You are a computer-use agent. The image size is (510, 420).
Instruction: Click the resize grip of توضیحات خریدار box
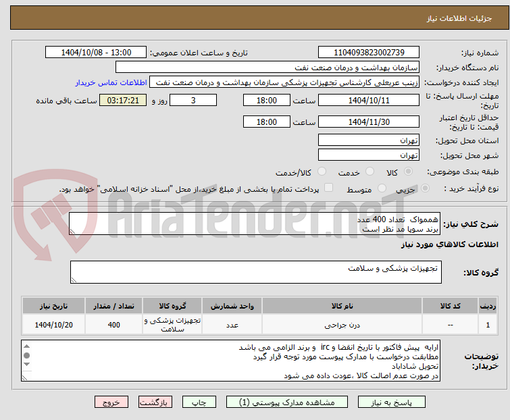pos(25,377)
